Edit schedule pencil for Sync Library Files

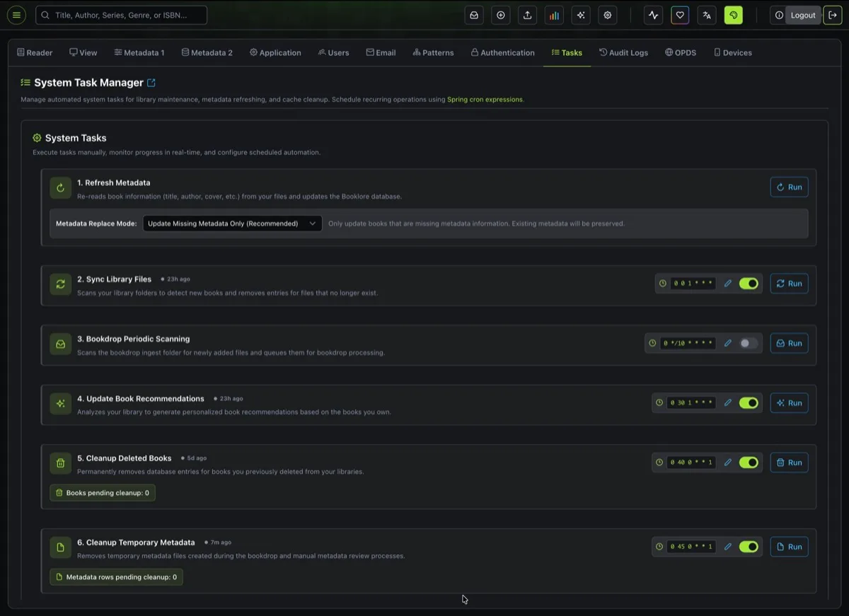[x=727, y=284]
